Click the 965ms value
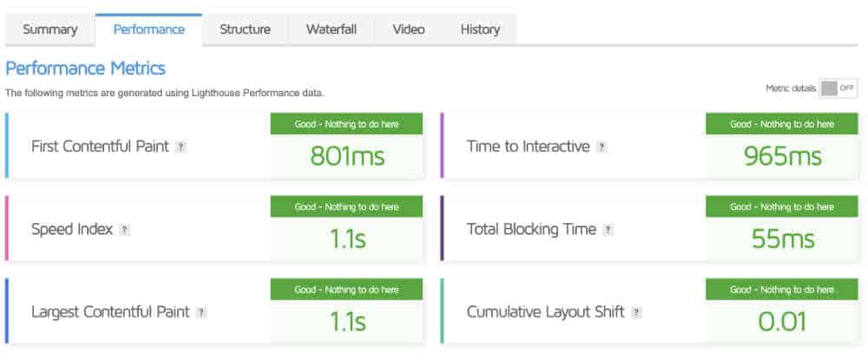 (782, 156)
